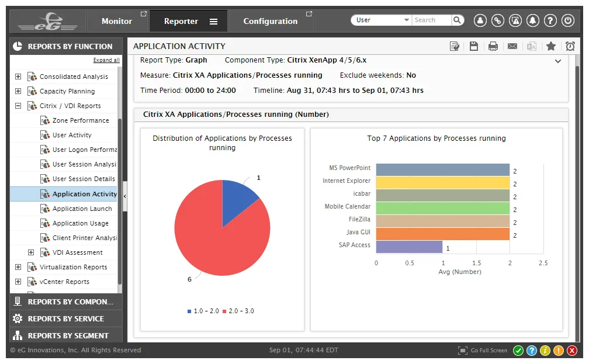Click the orange exclamation status icon
This screenshot has width=589, height=364.
click(559, 351)
